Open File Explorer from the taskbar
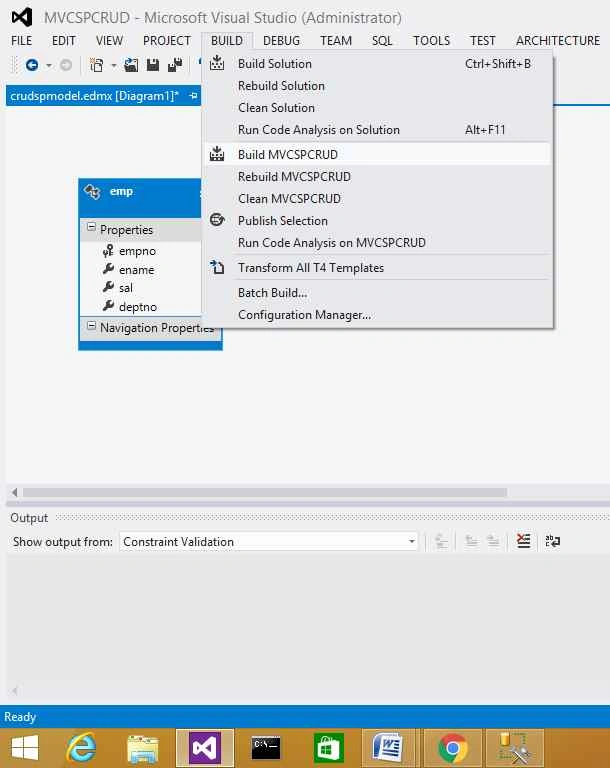This screenshot has height=768, width=610. click(143, 748)
